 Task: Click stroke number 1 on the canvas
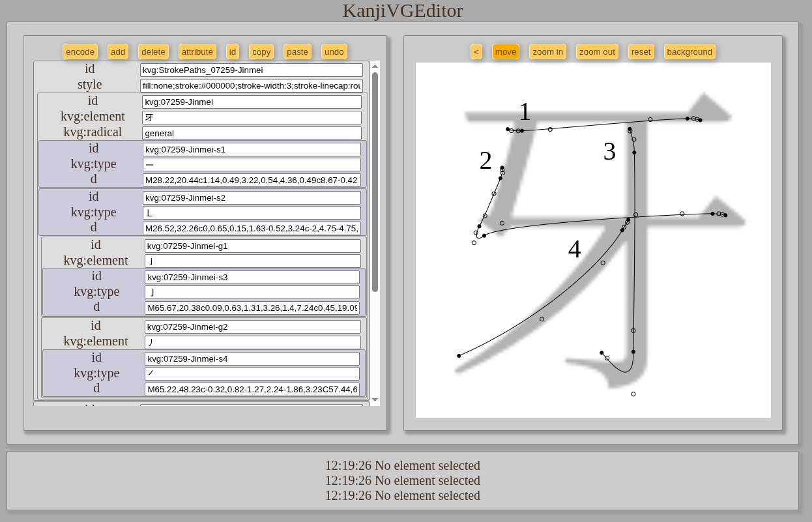tap(525, 112)
